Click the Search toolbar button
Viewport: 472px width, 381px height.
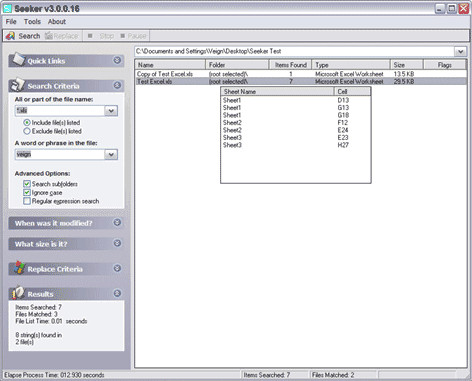point(23,36)
